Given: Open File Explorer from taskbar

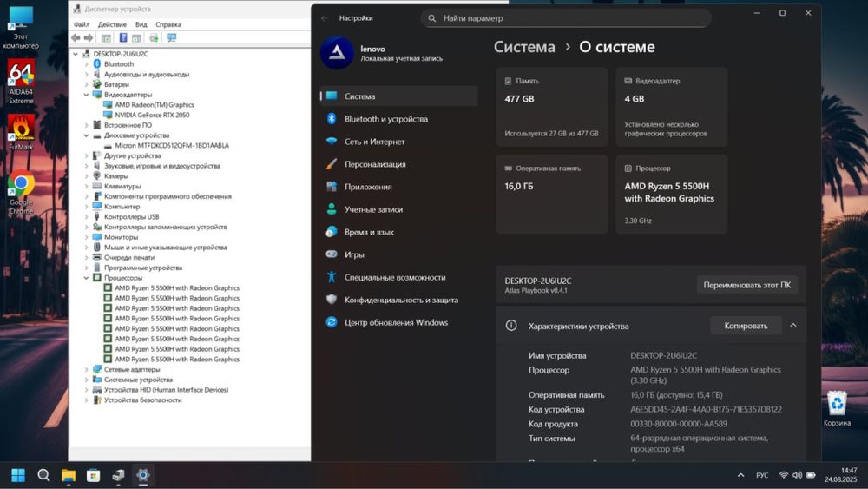Looking at the screenshot, I should pyautogui.click(x=69, y=475).
